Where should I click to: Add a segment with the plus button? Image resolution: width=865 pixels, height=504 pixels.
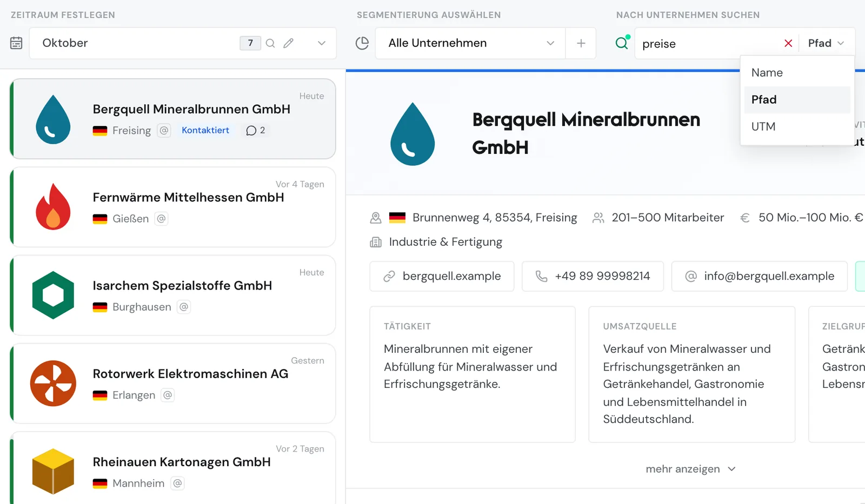click(581, 43)
